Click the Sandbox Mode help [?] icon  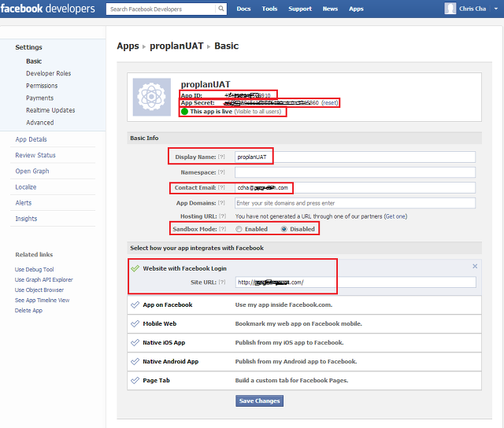(x=222, y=229)
